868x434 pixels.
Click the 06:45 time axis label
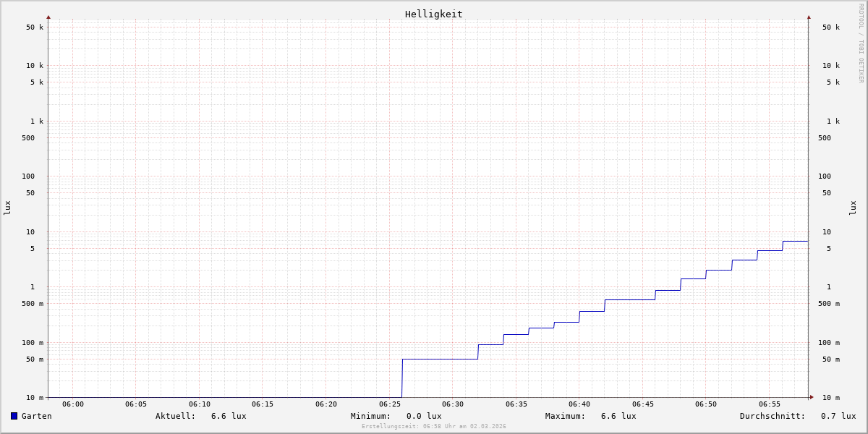click(643, 404)
